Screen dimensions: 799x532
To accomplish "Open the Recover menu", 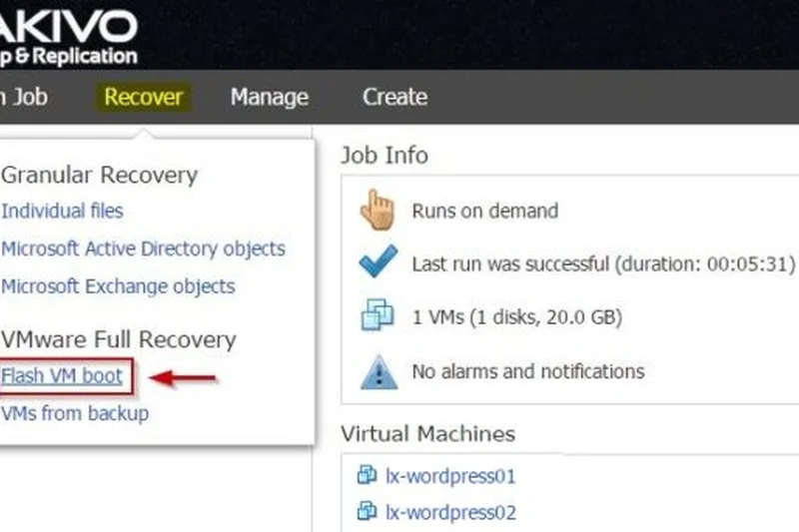I will click(143, 97).
